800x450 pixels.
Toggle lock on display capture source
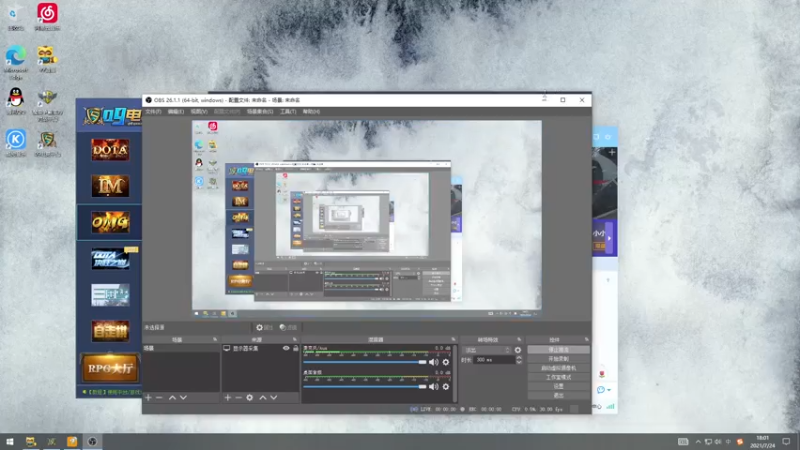click(x=295, y=348)
